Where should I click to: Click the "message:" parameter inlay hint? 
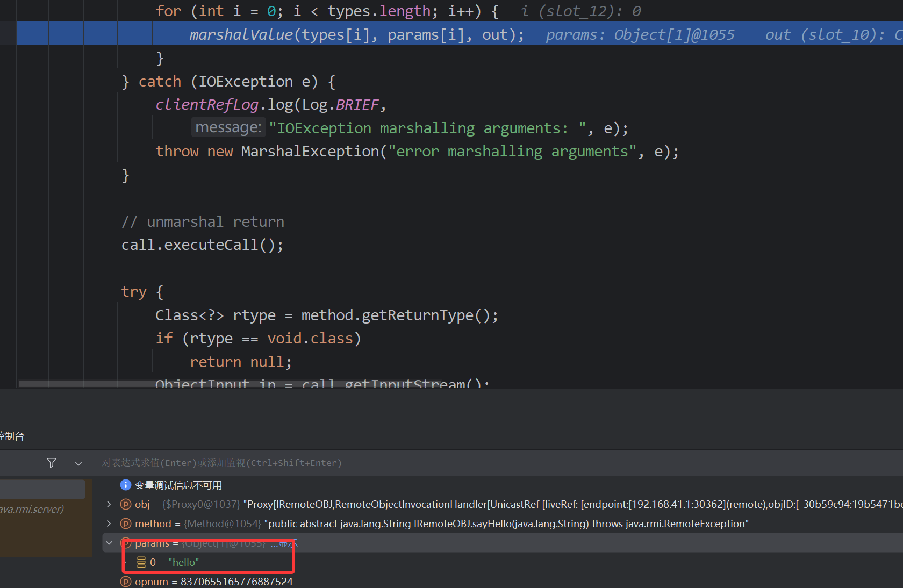click(x=228, y=127)
